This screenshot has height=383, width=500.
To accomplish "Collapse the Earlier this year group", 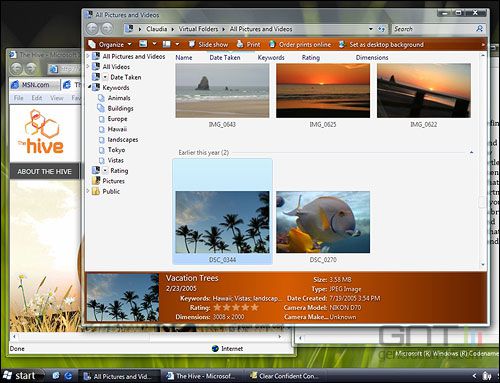I will point(471,152).
